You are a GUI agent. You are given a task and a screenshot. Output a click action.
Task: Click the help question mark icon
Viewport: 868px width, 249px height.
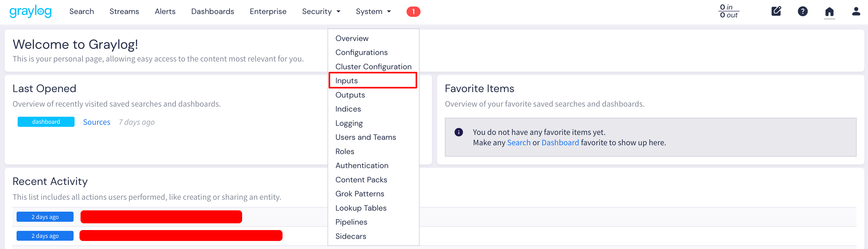(x=803, y=11)
